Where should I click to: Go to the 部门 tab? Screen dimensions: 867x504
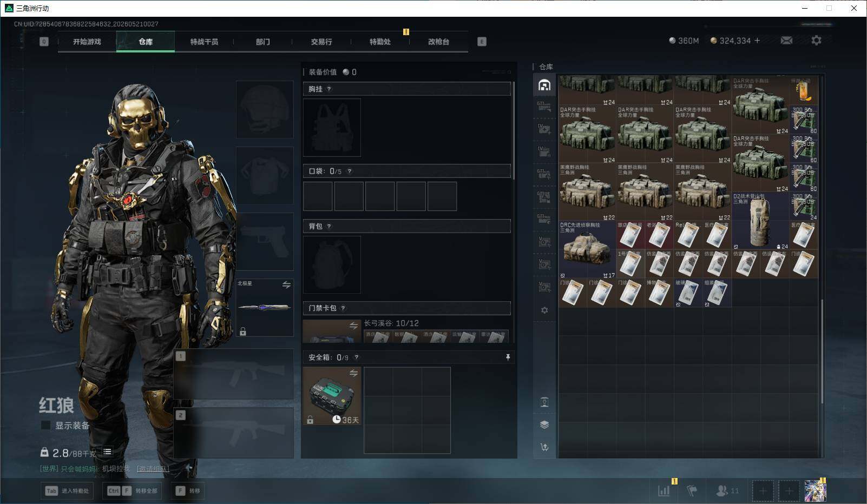coord(263,42)
